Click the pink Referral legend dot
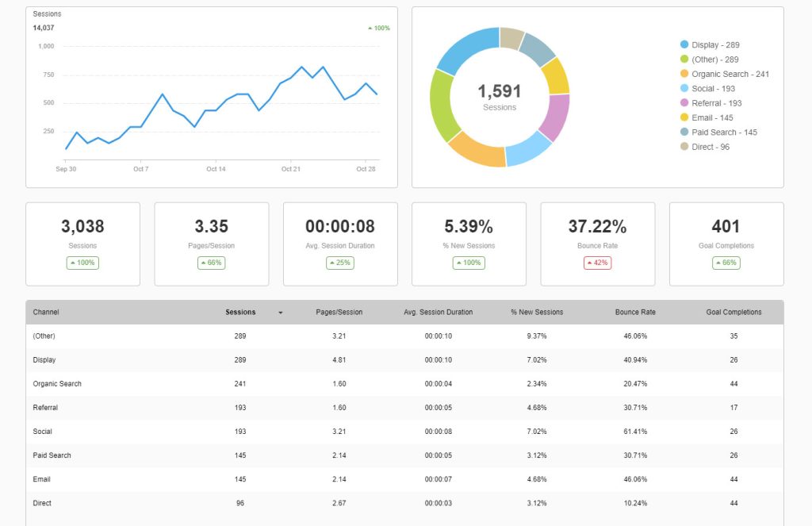Screen dimensions: 812x526 click(684, 103)
